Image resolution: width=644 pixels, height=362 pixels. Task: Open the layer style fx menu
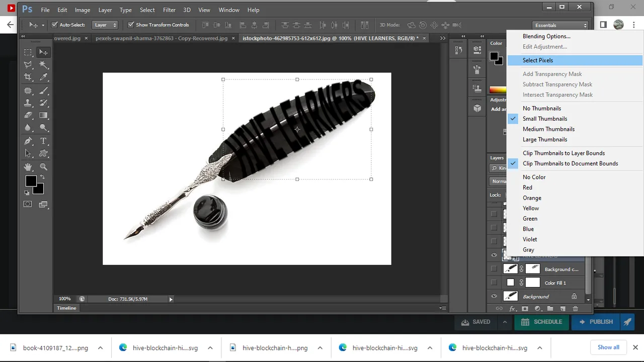coord(512,309)
